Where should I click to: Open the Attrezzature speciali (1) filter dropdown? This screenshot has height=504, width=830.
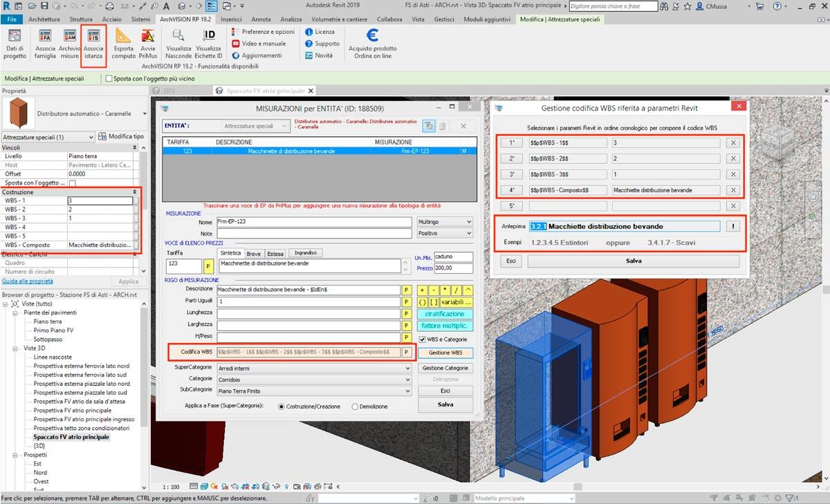pyautogui.click(x=48, y=137)
